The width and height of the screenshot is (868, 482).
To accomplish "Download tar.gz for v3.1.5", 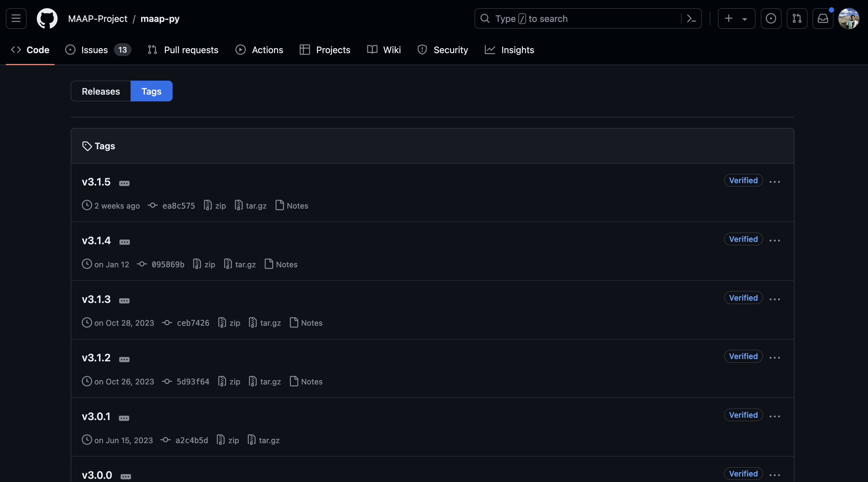I will (x=251, y=205).
